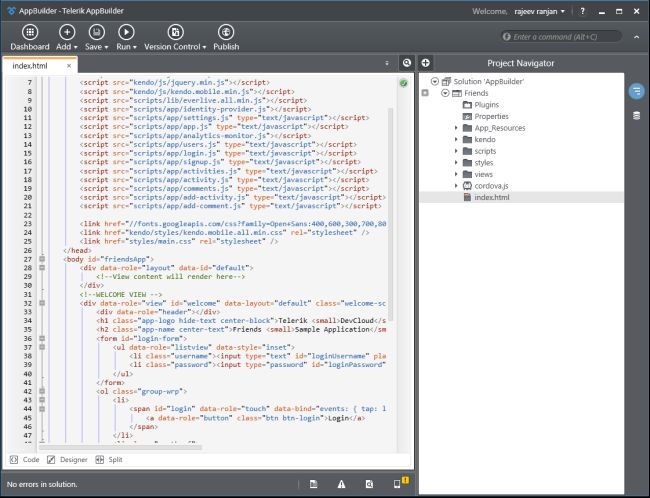Switch to Code view
This screenshot has width=650, height=498.
coord(24,459)
